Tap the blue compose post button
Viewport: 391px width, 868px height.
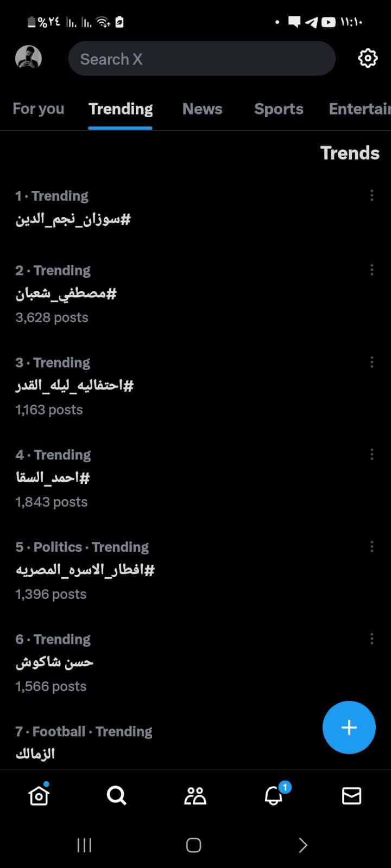[349, 727]
